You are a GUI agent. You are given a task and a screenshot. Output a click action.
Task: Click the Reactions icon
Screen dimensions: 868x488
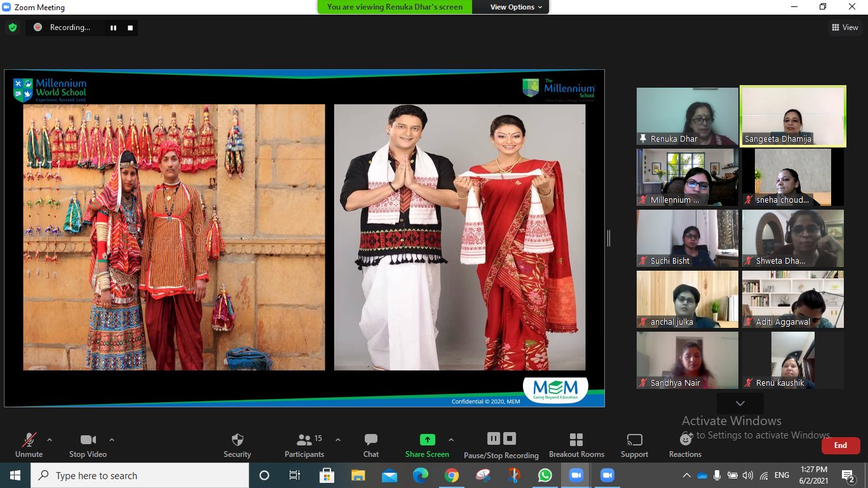685,440
